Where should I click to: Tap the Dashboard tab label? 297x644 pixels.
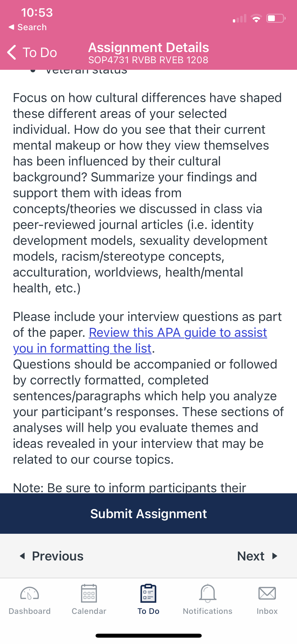point(30,611)
